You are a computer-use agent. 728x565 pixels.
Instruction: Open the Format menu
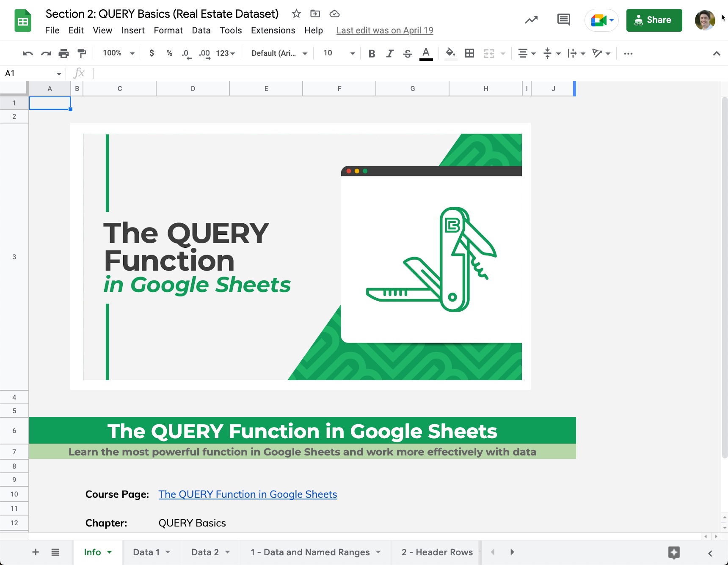[x=168, y=30]
